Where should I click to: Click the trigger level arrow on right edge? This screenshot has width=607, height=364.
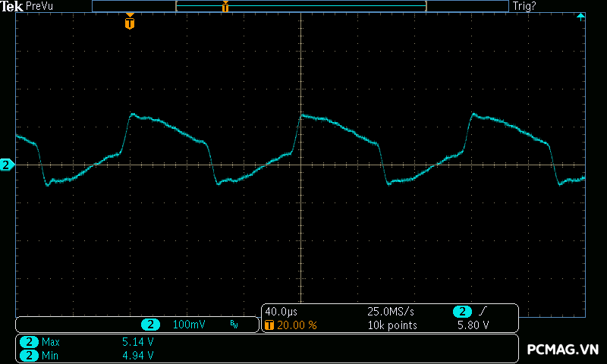click(x=580, y=16)
